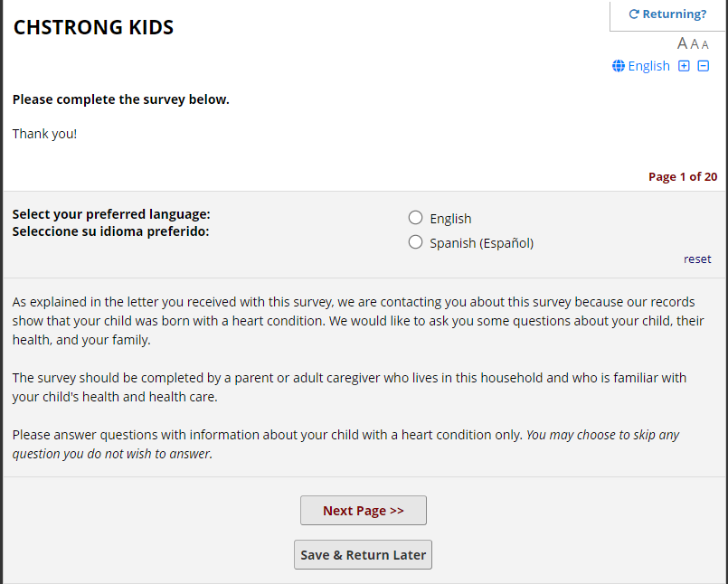This screenshot has height=584, width=728.
Task: Click the CHSTRONG KIDS survey title
Action: point(93,28)
